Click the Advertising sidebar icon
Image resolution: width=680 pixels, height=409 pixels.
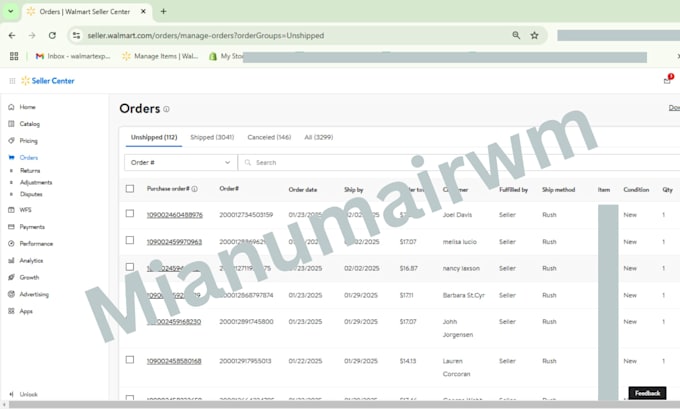point(11,294)
